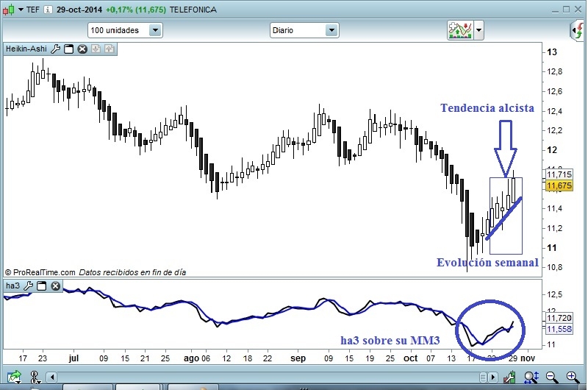Click the add indicators icon button
Screen dimensions: 588x390
(x=460, y=30)
